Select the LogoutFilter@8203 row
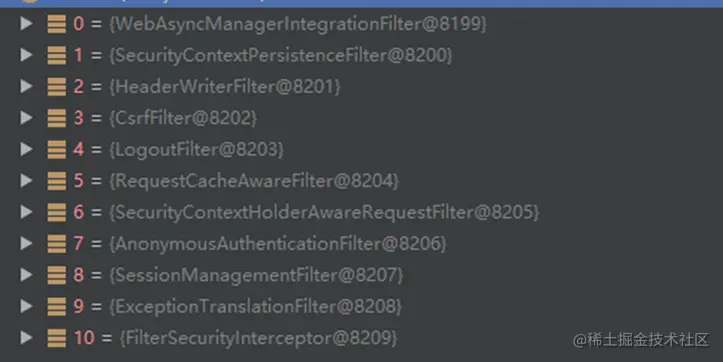Viewport: 723px width, 362px height. point(362,149)
